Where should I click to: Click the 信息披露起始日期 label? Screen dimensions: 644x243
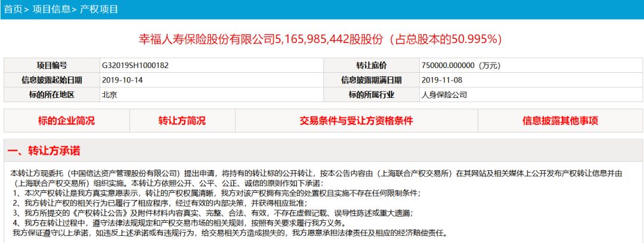click(x=52, y=80)
